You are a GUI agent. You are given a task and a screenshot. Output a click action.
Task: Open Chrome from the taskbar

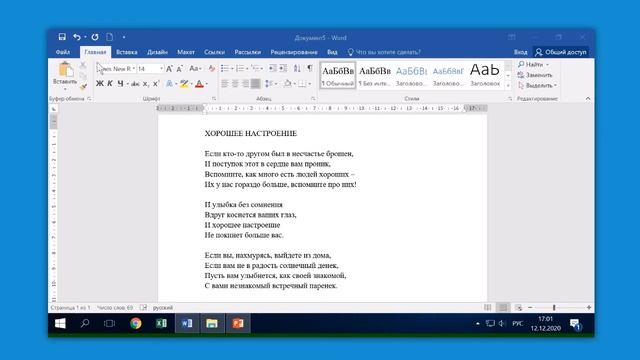click(x=136, y=324)
